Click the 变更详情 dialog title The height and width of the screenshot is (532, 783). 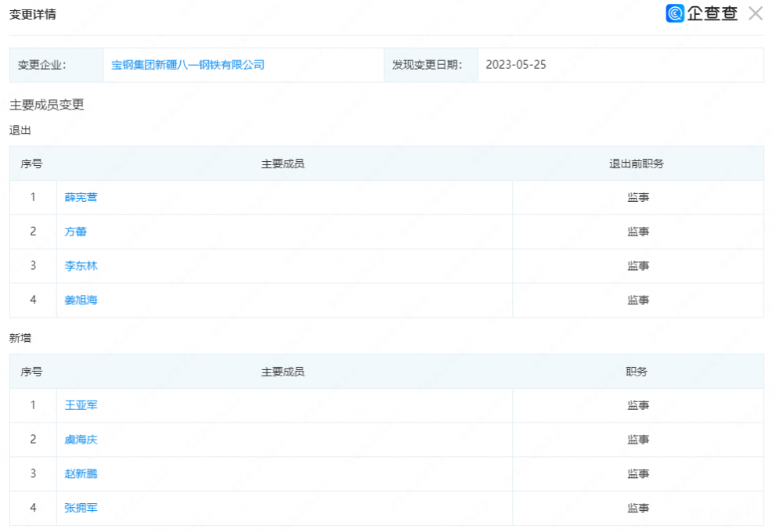coord(33,15)
